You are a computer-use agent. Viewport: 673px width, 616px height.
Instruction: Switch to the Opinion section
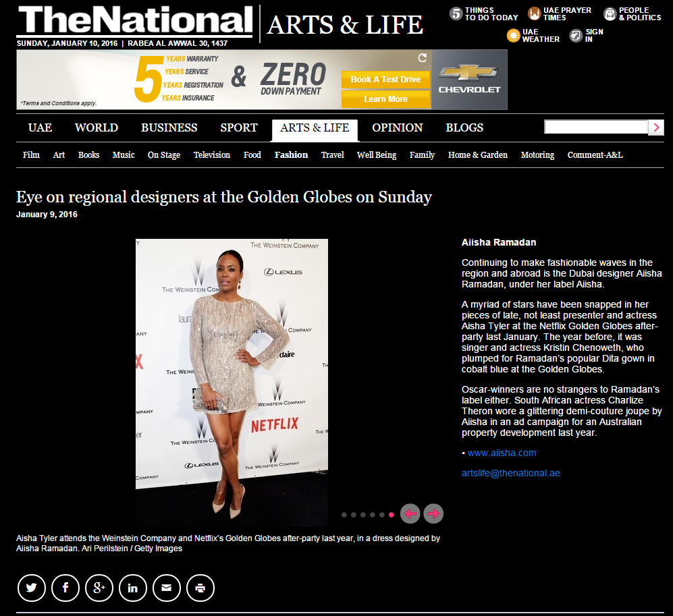pos(397,128)
